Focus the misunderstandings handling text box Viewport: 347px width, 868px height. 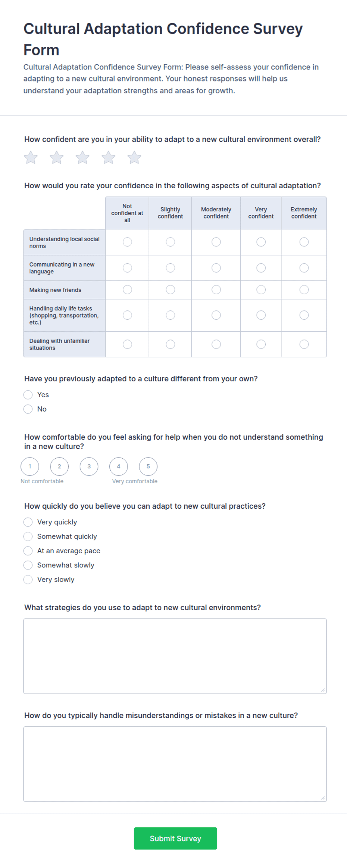(x=175, y=764)
